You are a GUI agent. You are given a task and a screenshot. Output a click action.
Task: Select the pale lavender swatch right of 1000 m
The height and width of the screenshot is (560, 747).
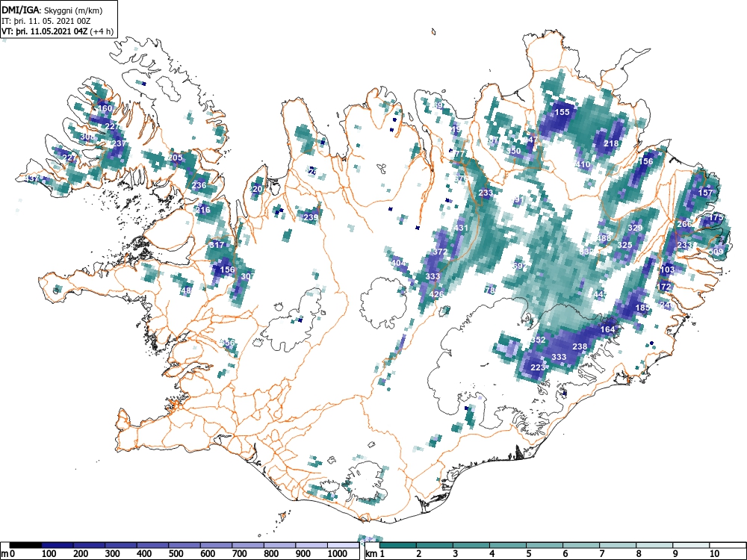click(343, 545)
